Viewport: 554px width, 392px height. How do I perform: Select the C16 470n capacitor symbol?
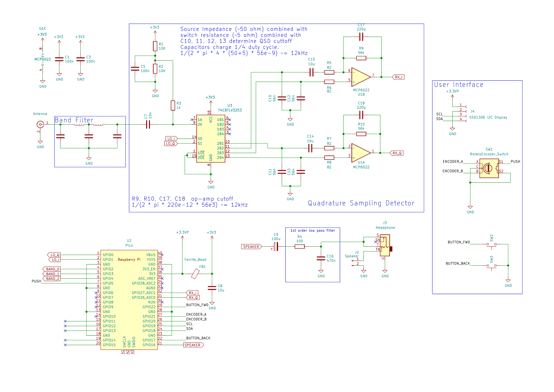click(321, 258)
